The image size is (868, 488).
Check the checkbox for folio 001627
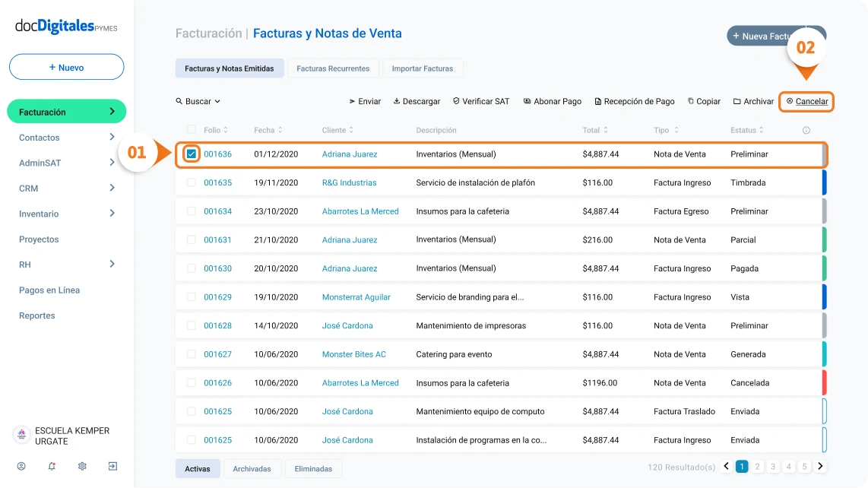click(191, 354)
